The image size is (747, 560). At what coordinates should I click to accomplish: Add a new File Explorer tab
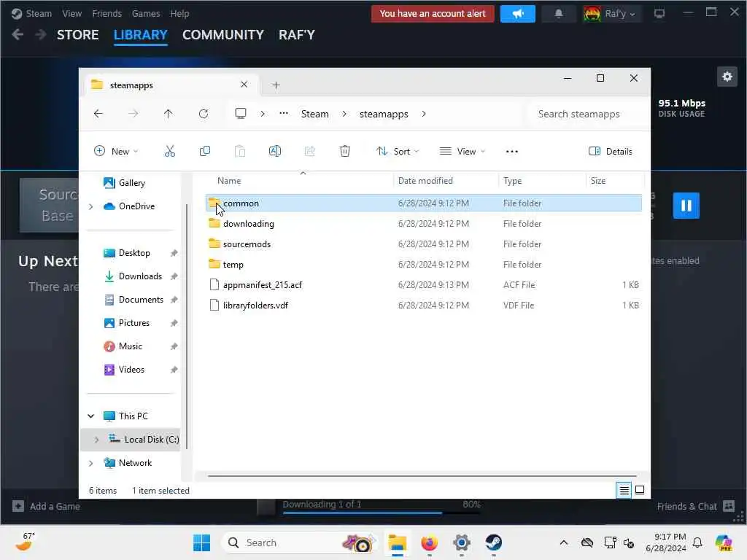click(276, 85)
